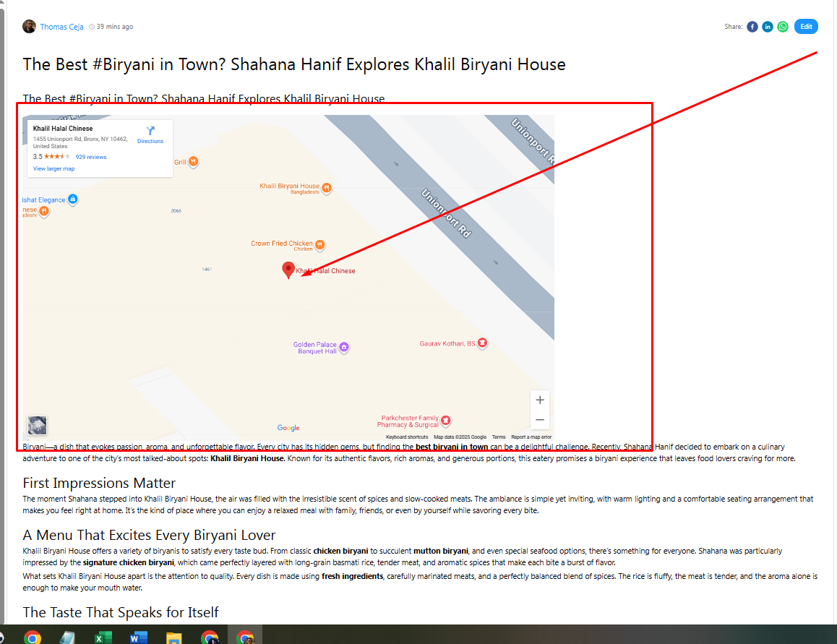Share the post on Facebook

pyautogui.click(x=752, y=27)
